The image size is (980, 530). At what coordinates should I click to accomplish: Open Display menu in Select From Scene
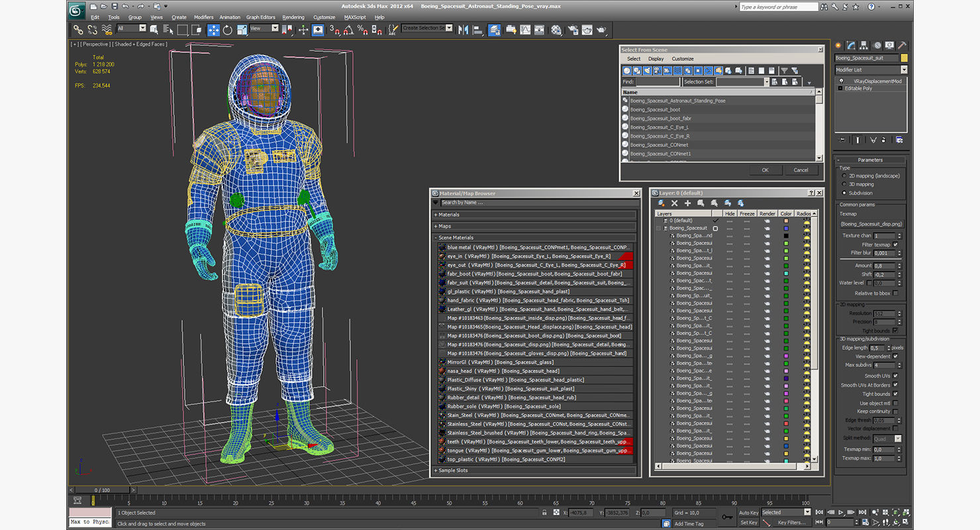[x=656, y=59]
